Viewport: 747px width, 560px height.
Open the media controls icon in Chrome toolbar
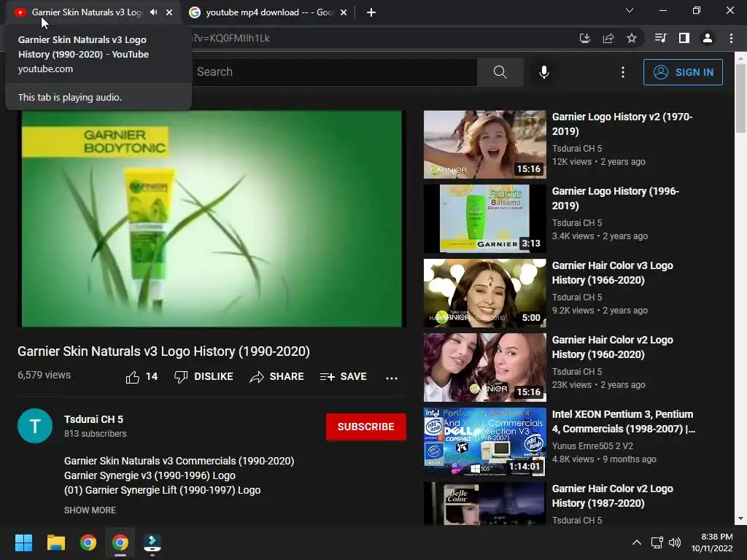(661, 38)
